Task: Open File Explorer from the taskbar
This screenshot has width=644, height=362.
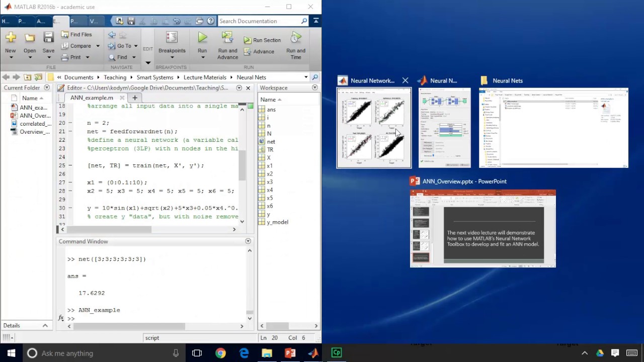Action: [267, 353]
